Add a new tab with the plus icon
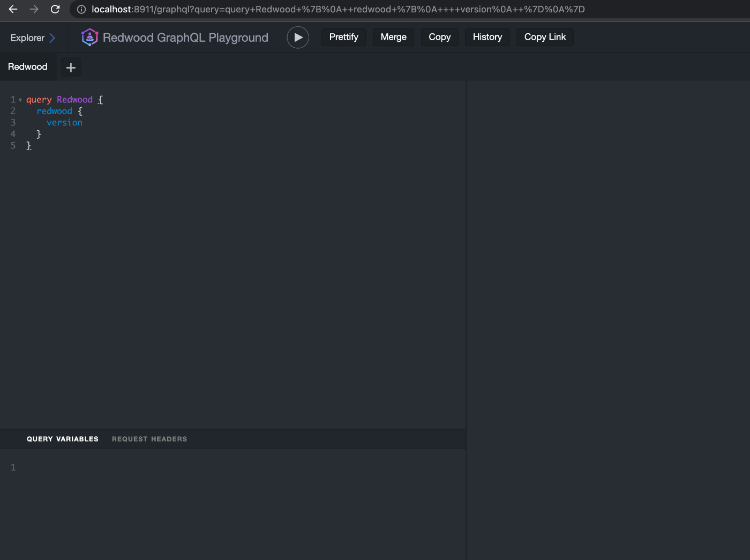 click(71, 68)
